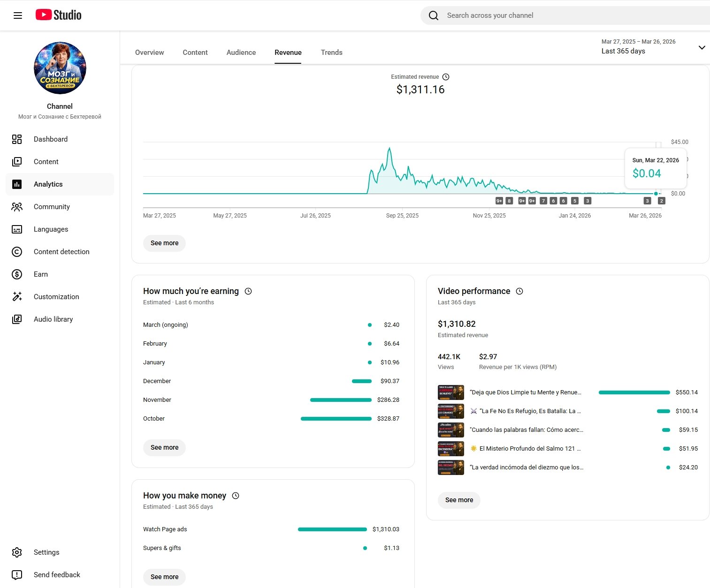Click the rightmost chart marker labeled 2
Screen dimensions: 710x588
tap(661, 201)
